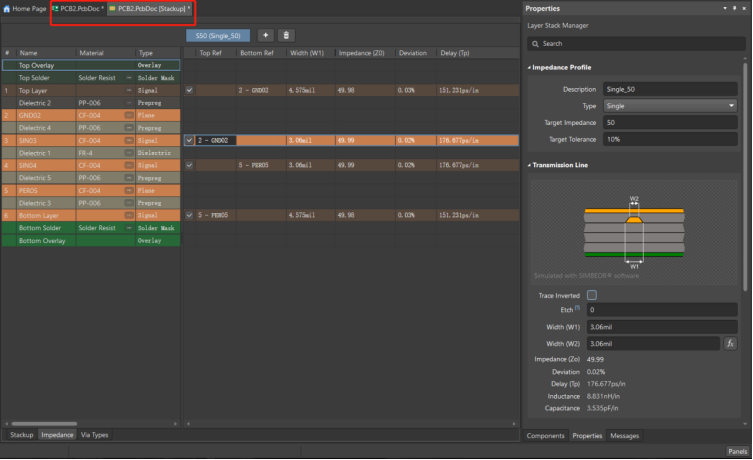Screen dimensions: 753x460
Task: Click the Panels button
Action: tap(737, 451)
